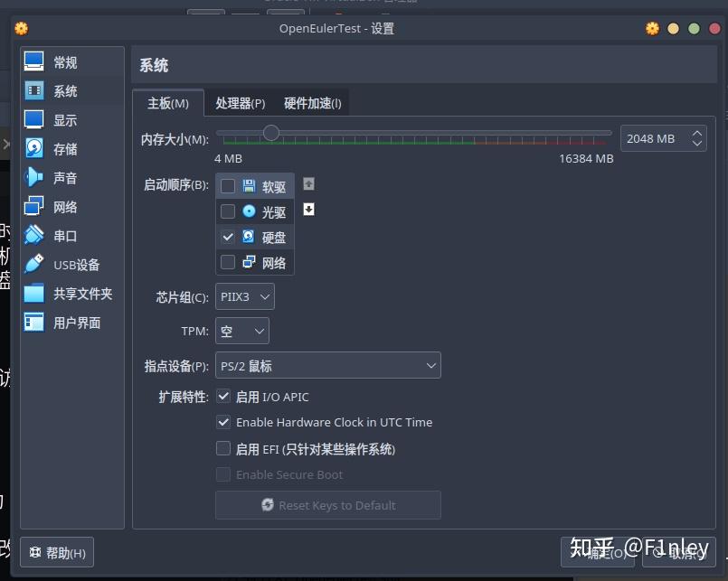Open the 常规 (General) settings icon
This screenshot has width=728, height=581.
click(33, 61)
